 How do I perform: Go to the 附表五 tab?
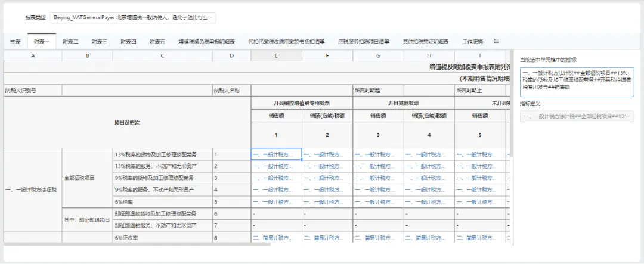pos(157,42)
